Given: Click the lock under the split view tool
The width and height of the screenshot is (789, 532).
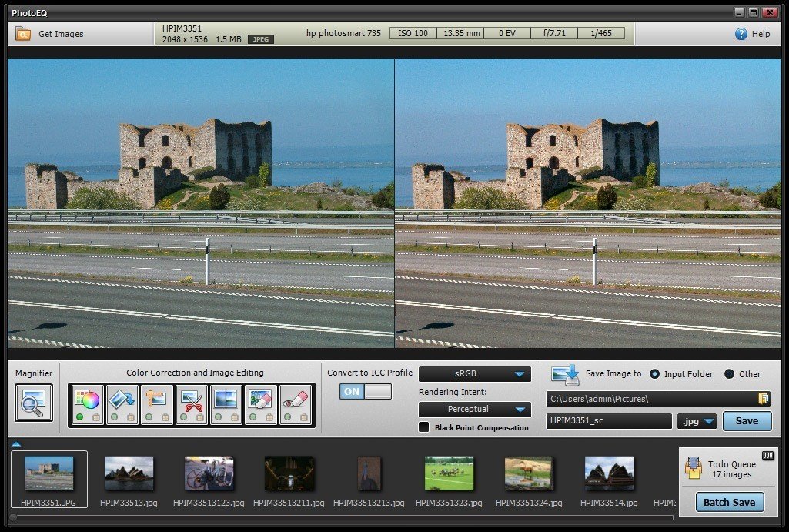Looking at the screenshot, I should (x=235, y=417).
